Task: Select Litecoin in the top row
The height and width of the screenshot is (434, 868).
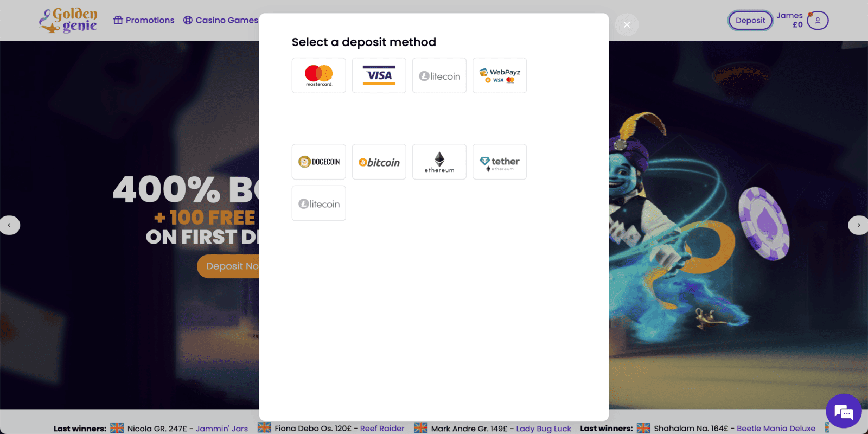Action: tap(439, 75)
